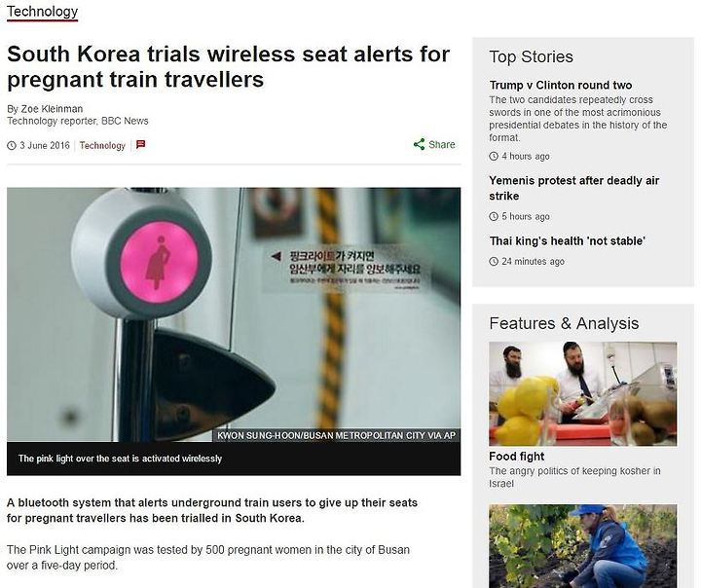Viewport: 701px width, 588px height.
Task: Click the Top Stories heading
Action: pyautogui.click(x=532, y=56)
